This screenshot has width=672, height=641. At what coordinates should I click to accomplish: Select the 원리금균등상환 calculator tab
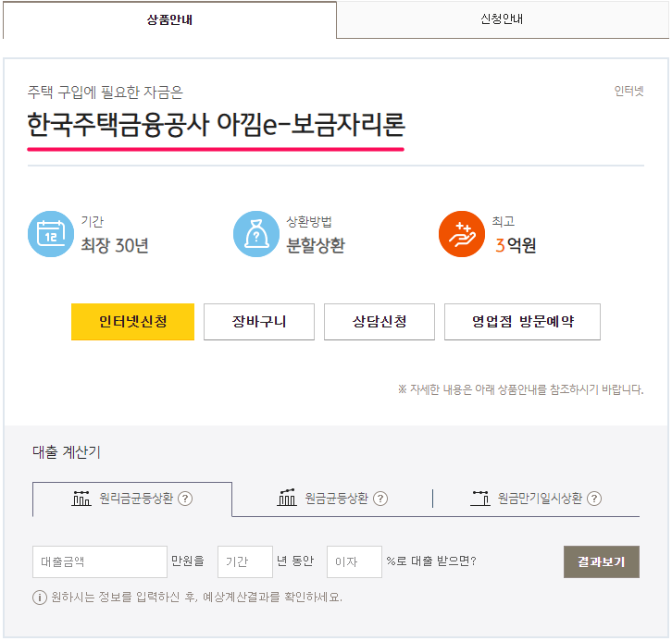pos(132,499)
